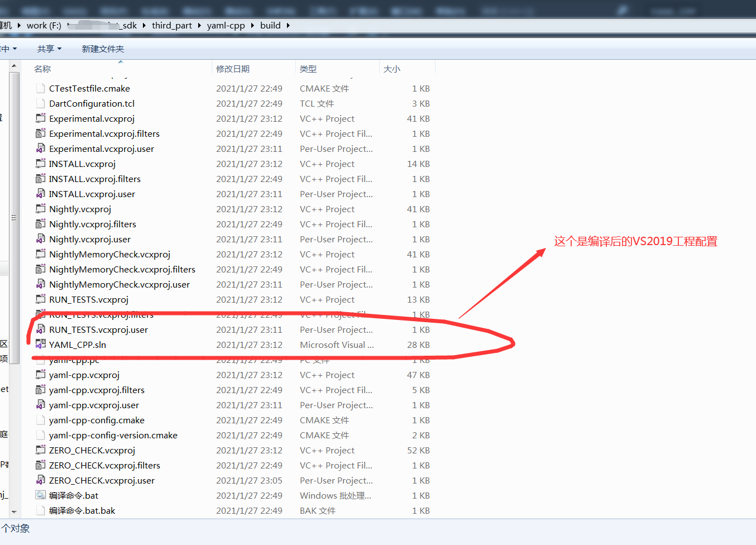Sort files by the 名称 (Name) column
This screenshot has height=545, width=756.
click(x=43, y=68)
